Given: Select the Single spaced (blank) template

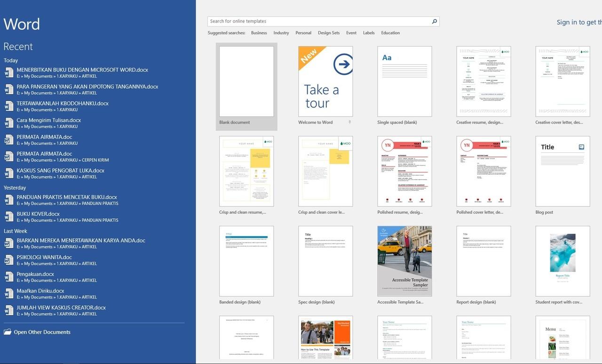Looking at the screenshot, I should 404,81.
